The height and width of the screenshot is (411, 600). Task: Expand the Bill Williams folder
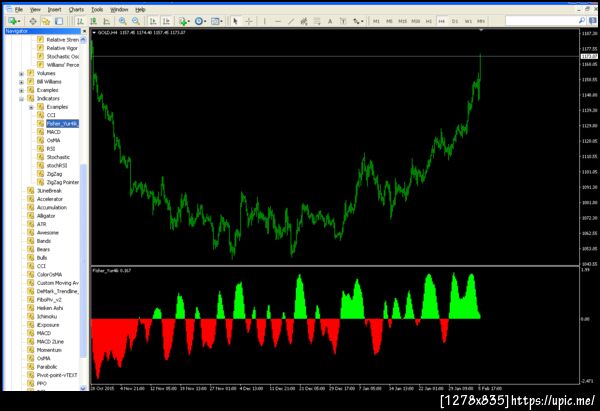(21, 82)
